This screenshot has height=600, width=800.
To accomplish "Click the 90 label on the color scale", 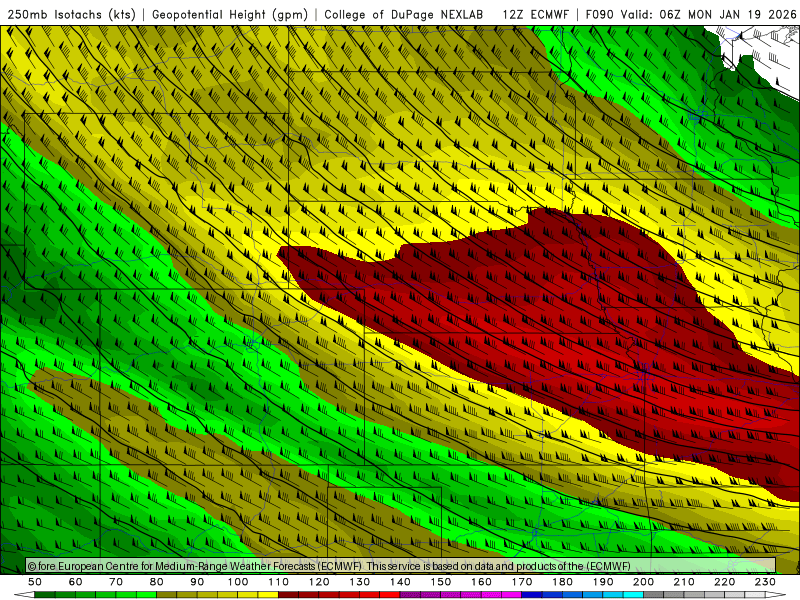I will point(197,582).
